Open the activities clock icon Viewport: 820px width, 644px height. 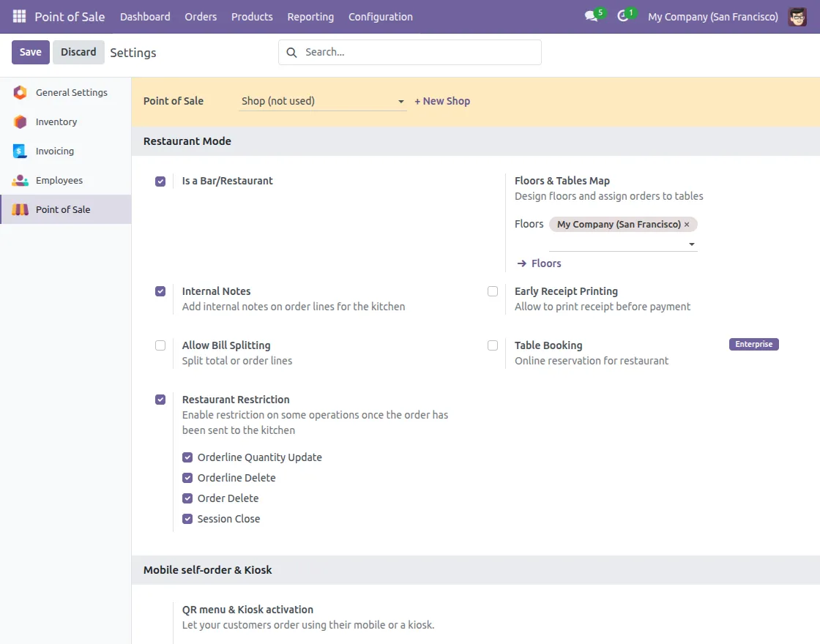[623, 16]
